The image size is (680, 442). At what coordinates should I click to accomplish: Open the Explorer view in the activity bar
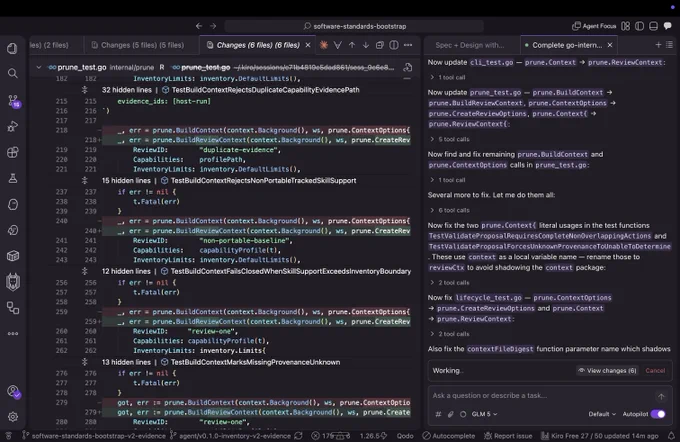13,48
